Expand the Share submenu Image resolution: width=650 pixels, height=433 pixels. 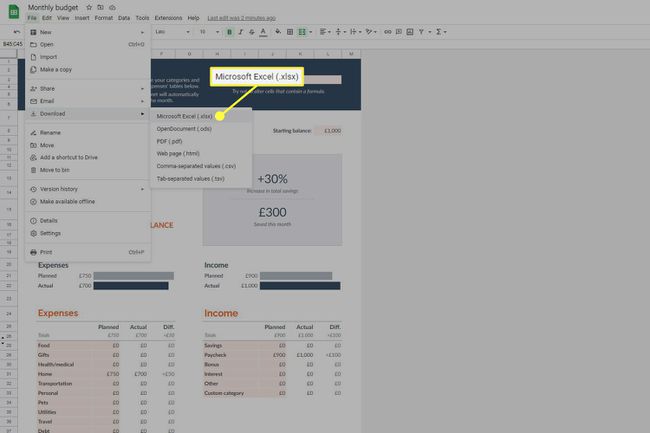142,89
